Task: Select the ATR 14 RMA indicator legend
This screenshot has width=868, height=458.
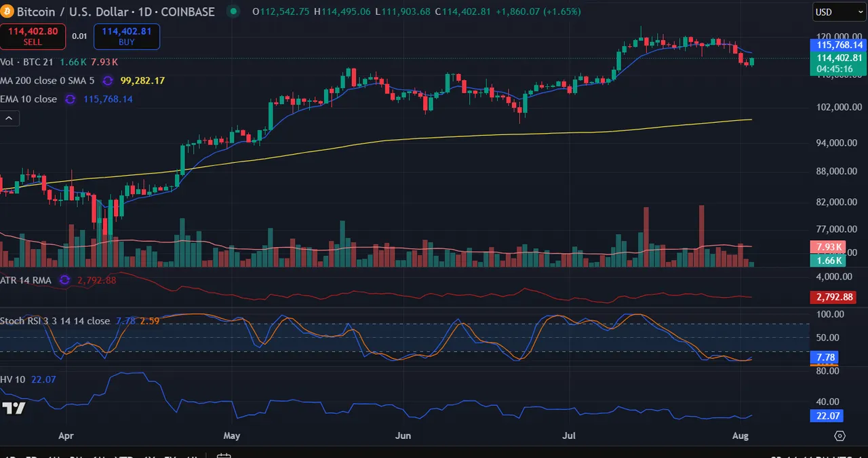Action: click(x=27, y=280)
